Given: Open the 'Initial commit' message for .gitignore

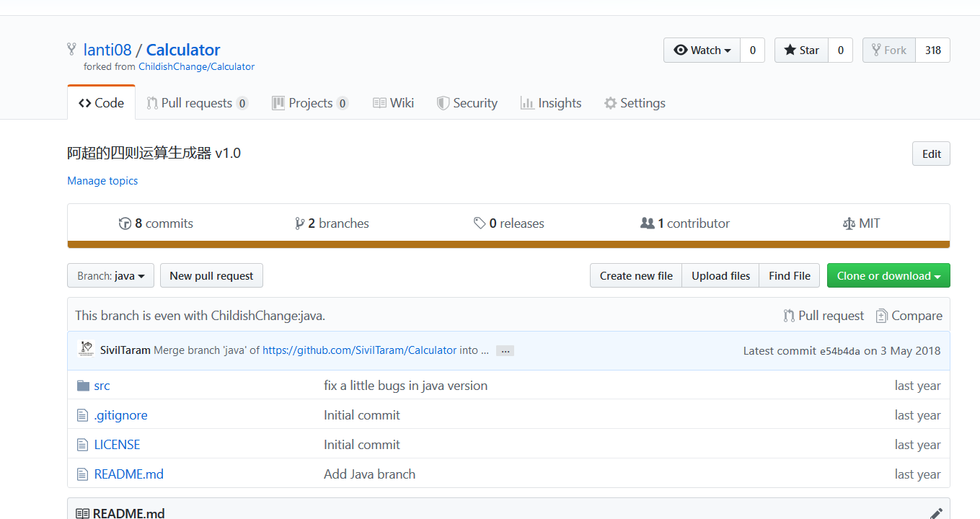Looking at the screenshot, I should (x=362, y=415).
